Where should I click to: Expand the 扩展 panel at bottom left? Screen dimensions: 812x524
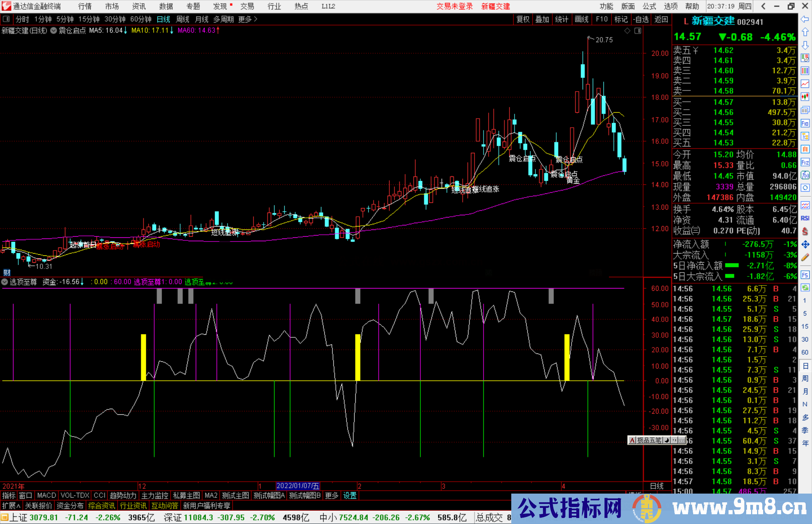coord(11,506)
